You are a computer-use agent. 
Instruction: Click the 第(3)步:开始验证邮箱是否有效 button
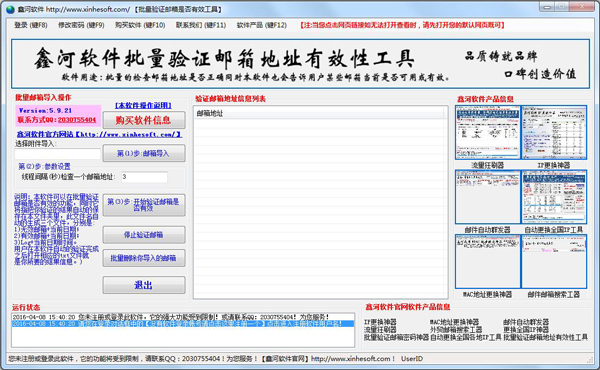144,205
